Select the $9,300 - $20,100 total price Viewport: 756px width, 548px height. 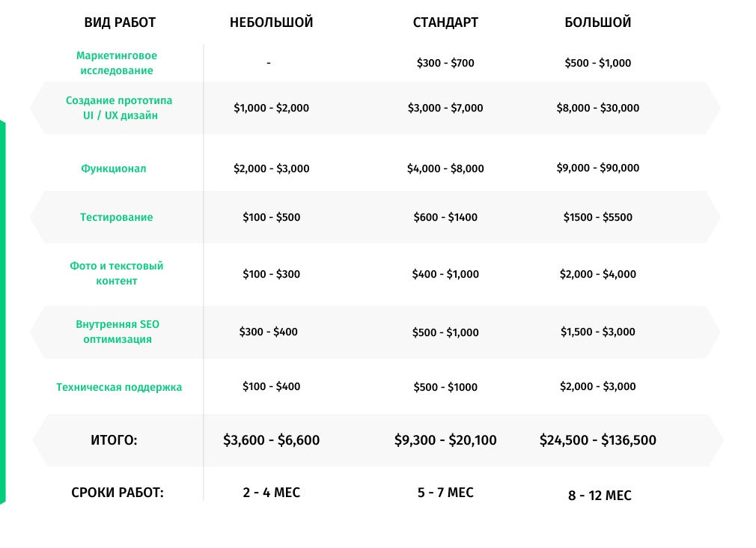445,440
